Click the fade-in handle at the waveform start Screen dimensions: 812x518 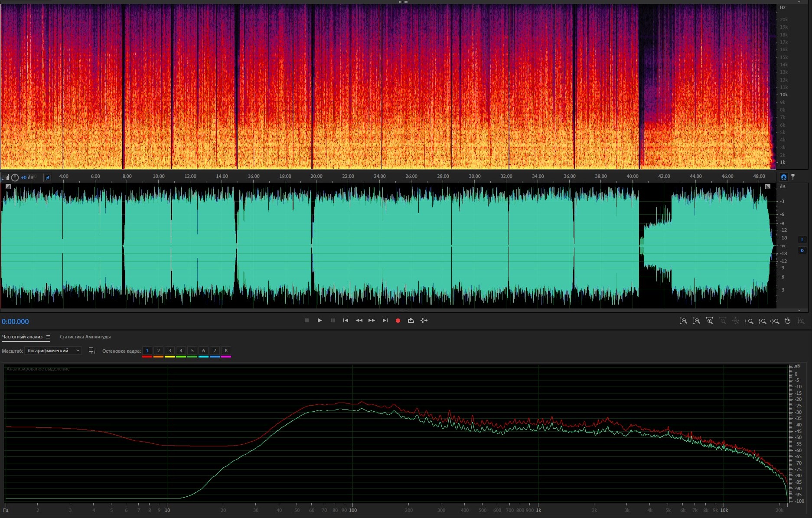pos(8,187)
